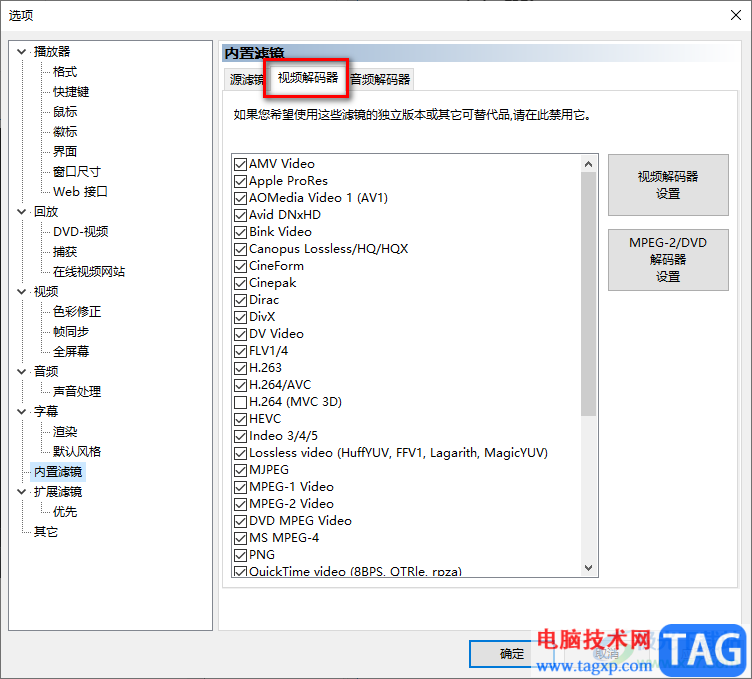Select 渲染 under 字幕

click(x=65, y=431)
